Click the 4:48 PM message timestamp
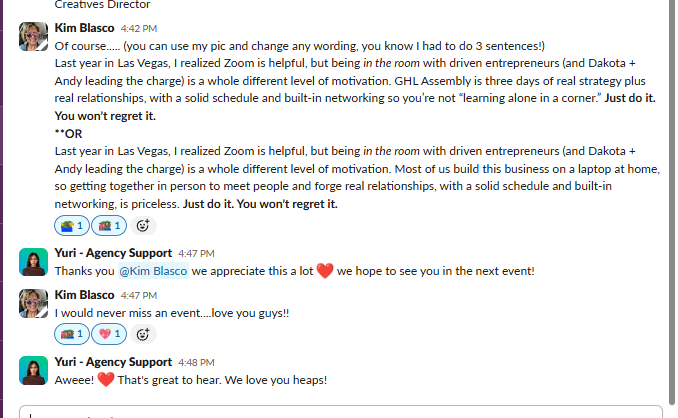678x418 pixels. pos(196,361)
